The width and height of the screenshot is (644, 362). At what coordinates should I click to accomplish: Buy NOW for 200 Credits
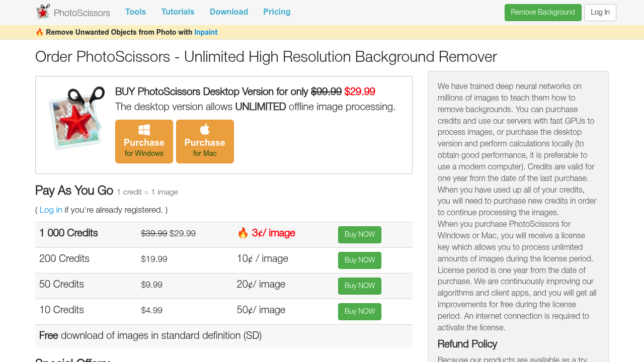360,260
